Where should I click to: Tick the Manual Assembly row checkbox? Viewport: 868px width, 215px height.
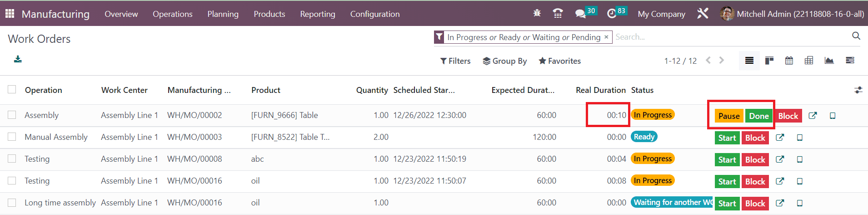pos(12,137)
